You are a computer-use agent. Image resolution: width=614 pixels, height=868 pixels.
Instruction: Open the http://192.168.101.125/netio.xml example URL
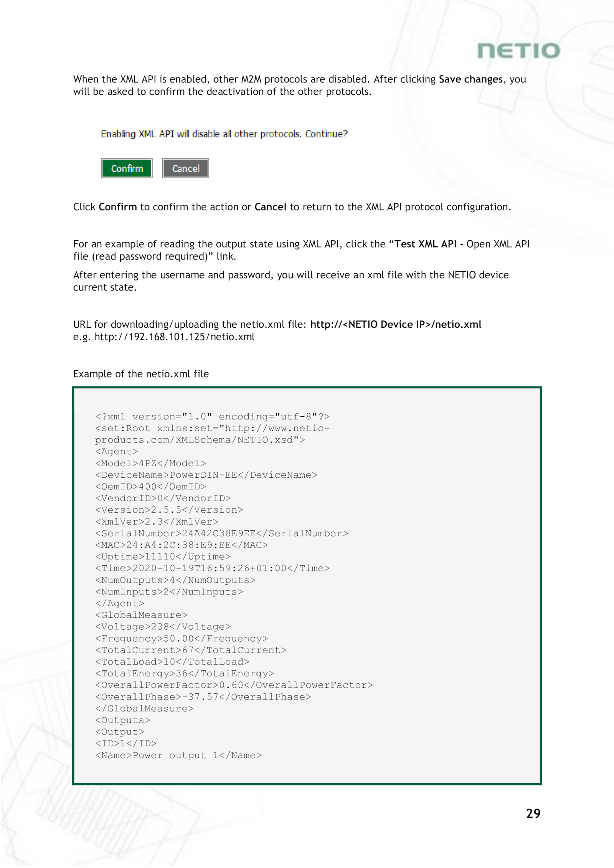click(175, 337)
